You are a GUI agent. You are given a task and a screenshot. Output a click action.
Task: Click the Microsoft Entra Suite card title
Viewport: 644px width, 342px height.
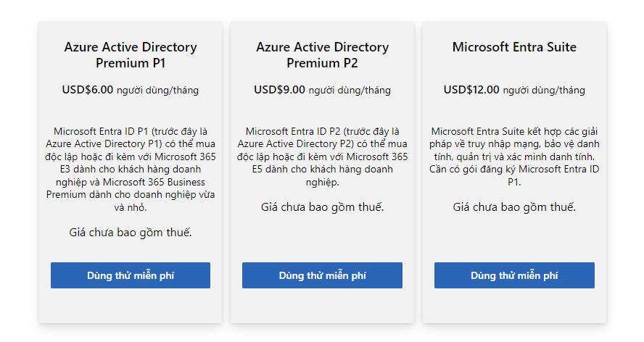pos(514,47)
